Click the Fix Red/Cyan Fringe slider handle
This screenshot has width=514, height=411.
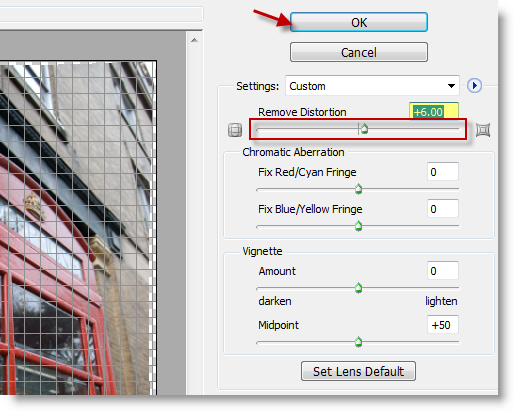coord(358,189)
